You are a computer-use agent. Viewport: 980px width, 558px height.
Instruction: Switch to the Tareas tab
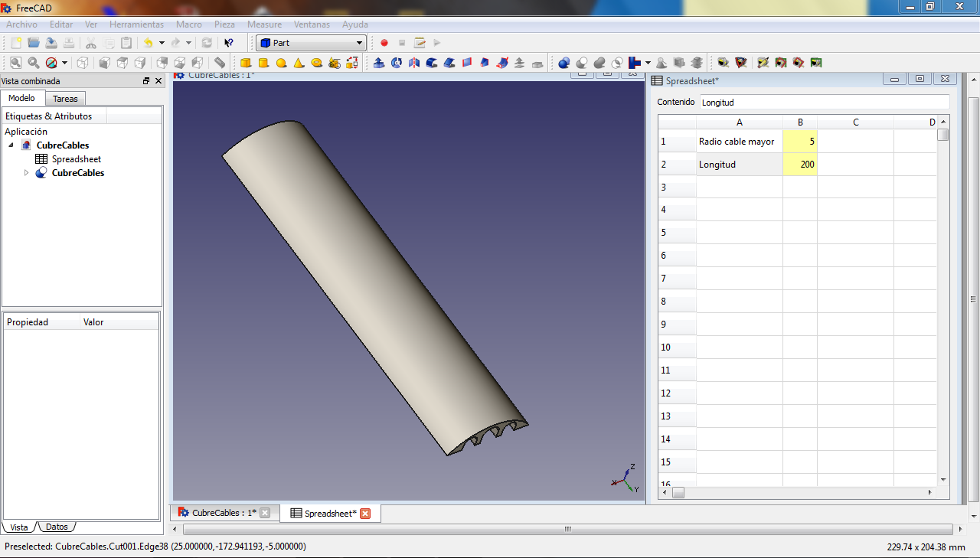(65, 99)
